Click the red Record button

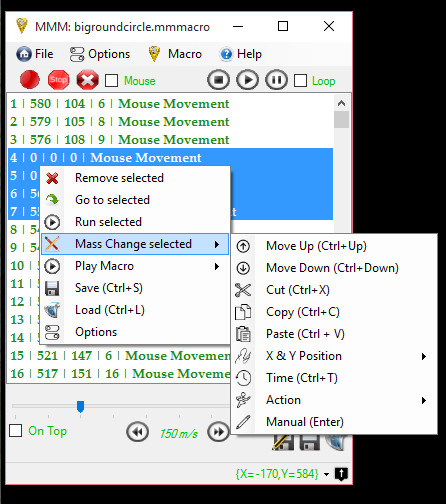tap(30, 80)
